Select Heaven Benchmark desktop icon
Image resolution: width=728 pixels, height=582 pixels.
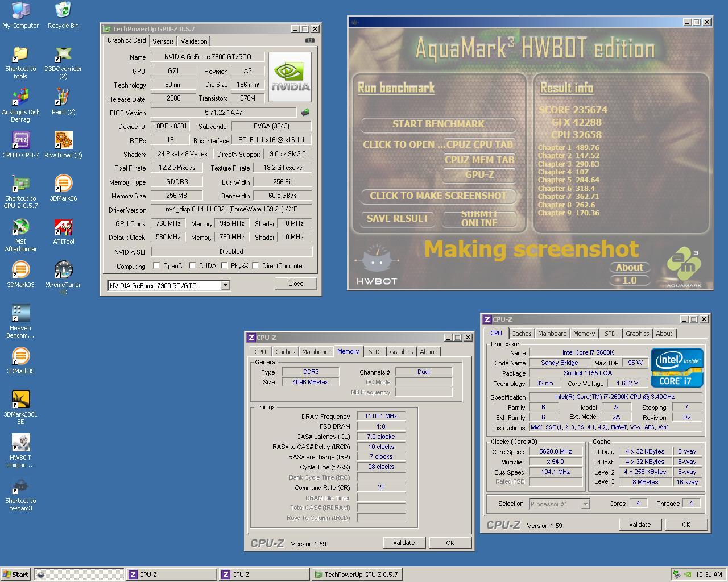tap(20, 322)
